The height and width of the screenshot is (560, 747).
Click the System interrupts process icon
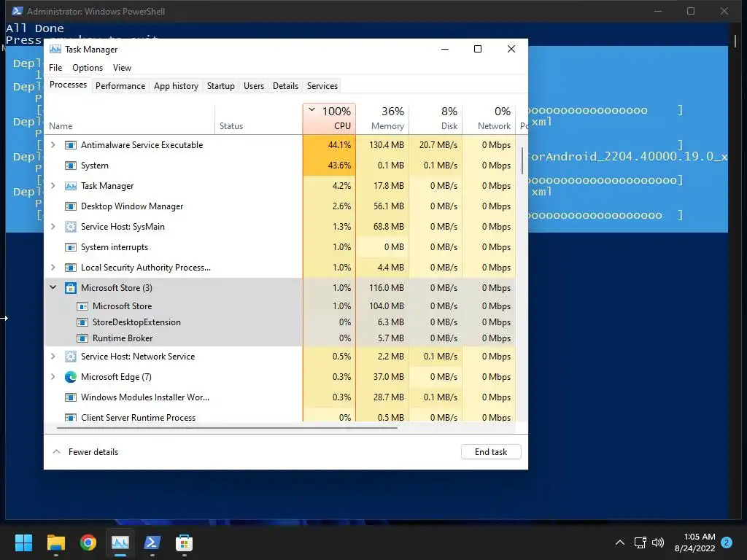coord(71,247)
